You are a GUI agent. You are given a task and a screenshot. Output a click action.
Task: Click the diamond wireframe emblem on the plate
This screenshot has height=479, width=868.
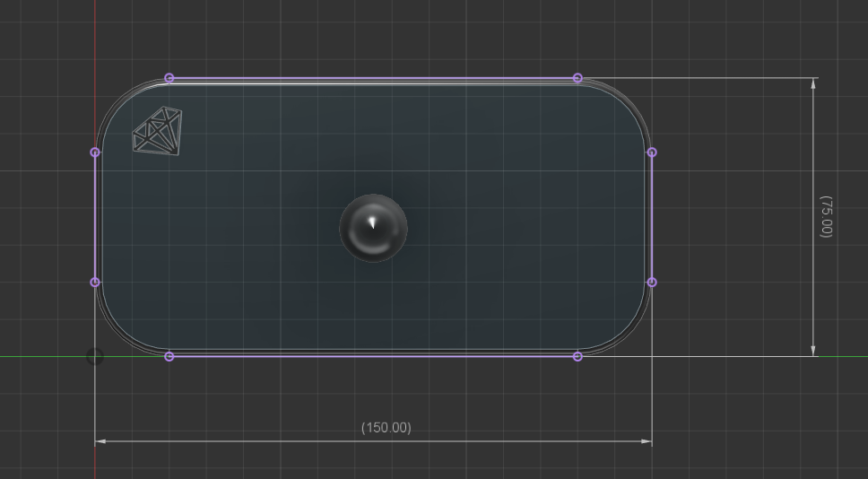point(157,131)
